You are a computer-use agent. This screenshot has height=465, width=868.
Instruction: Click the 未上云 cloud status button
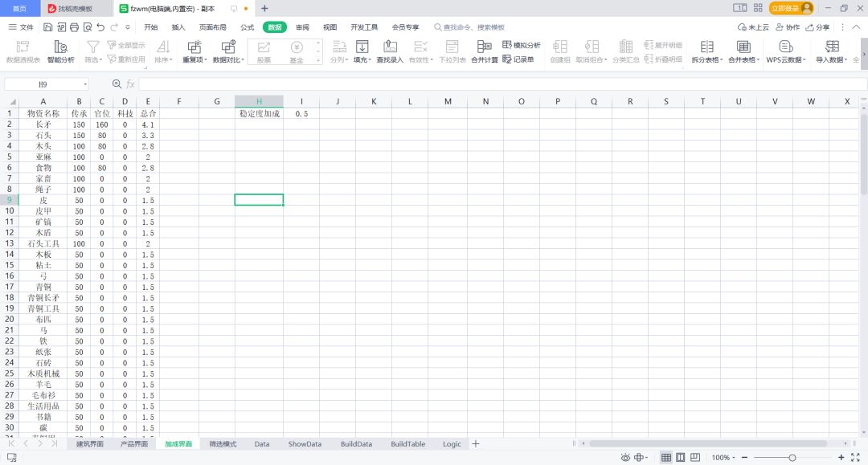pyautogui.click(x=753, y=27)
